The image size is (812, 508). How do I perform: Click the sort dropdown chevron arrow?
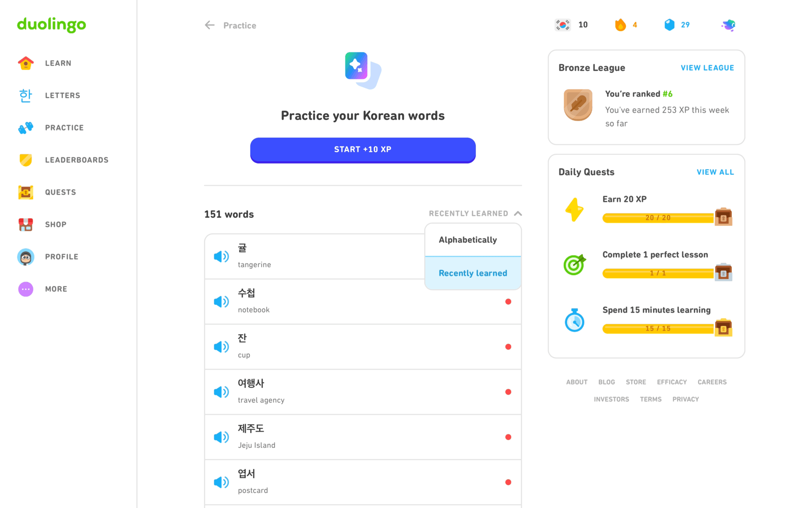click(518, 213)
